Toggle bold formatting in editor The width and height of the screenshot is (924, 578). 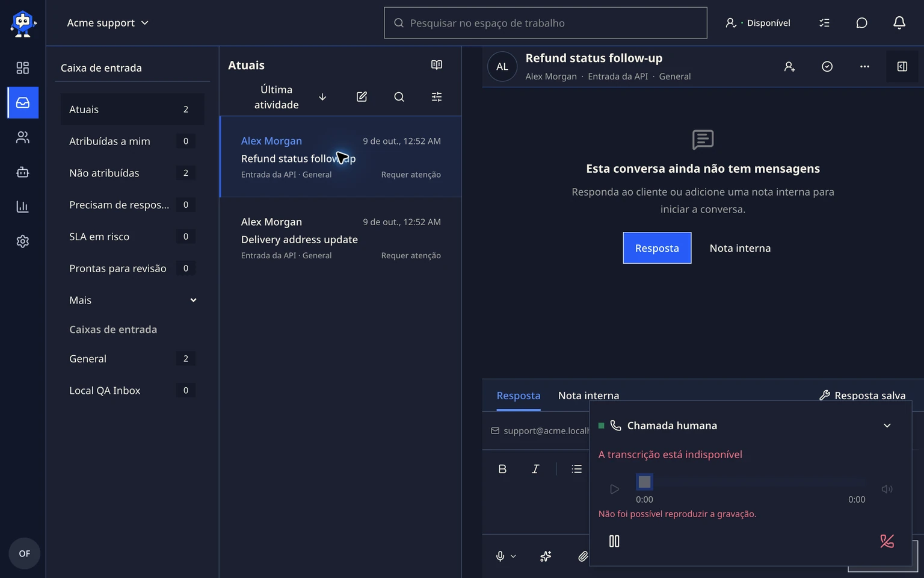coord(502,469)
